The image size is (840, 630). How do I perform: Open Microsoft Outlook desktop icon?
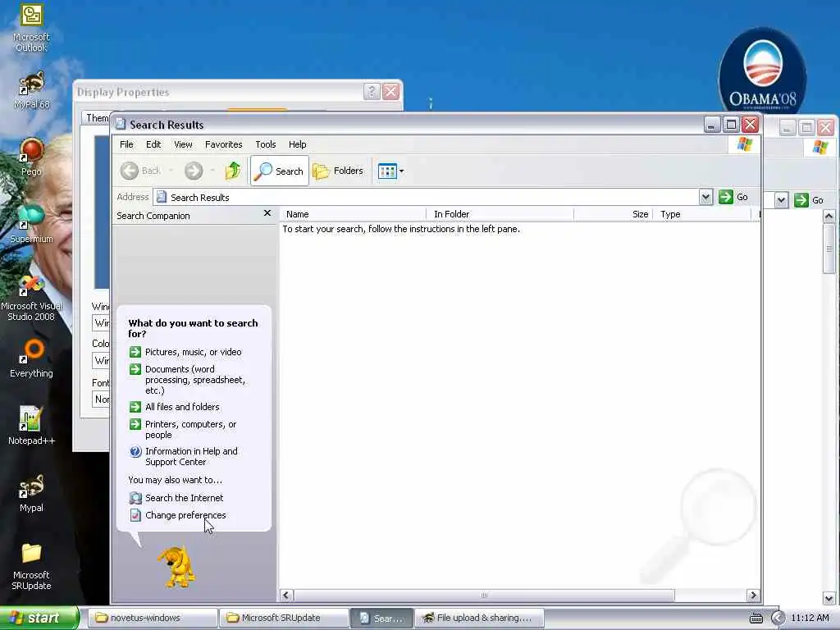[31, 28]
